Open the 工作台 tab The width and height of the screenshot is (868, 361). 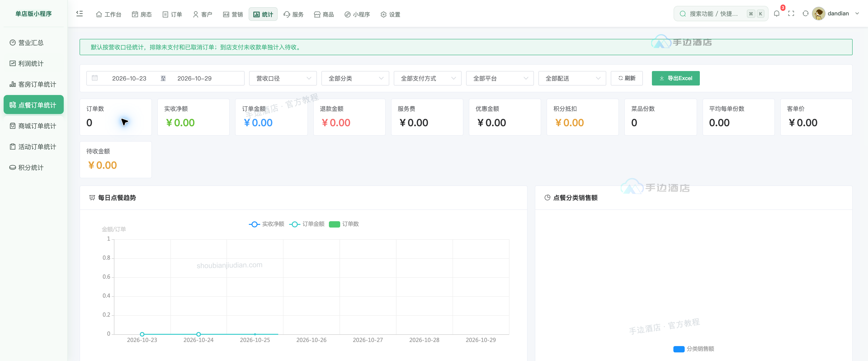tap(108, 14)
